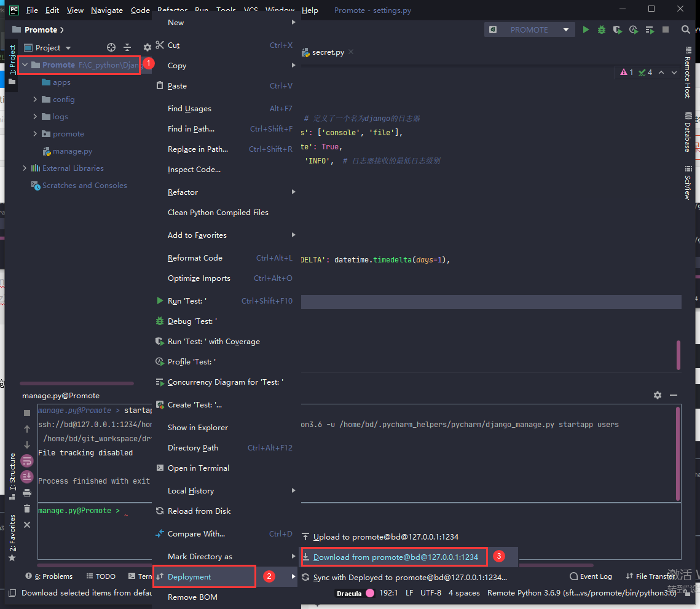Open Run panel settings gear
The height and width of the screenshot is (609, 700).
pos(657,395)
